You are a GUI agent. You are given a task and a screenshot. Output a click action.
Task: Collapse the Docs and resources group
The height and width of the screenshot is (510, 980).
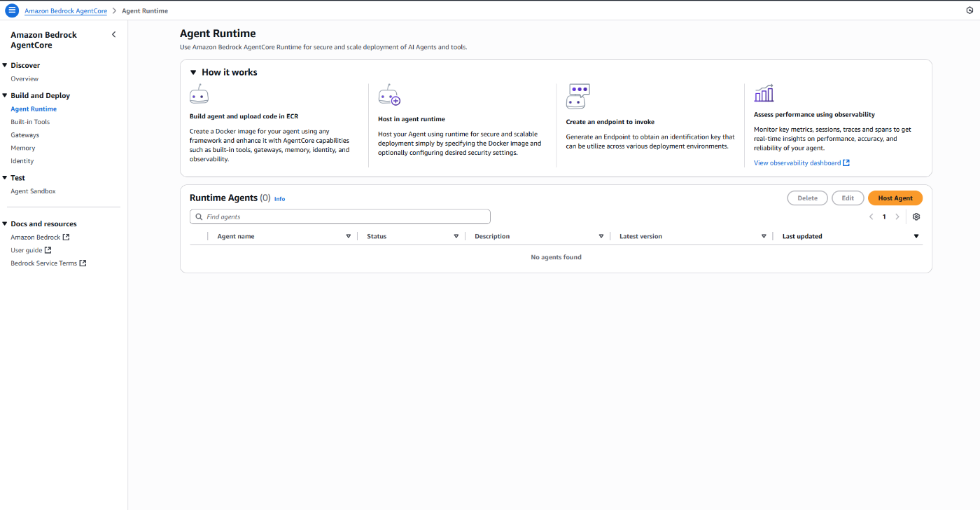(x=5, y=224)
